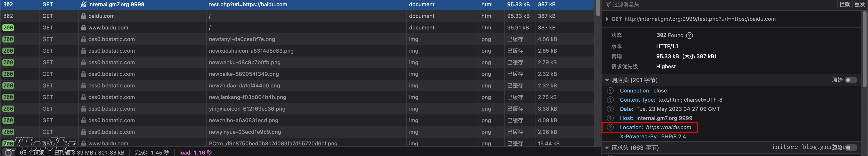This screenshot has height=156, width=868.
Task: Toggle raw view for request headers section
Action: click(x=851, y=148)
